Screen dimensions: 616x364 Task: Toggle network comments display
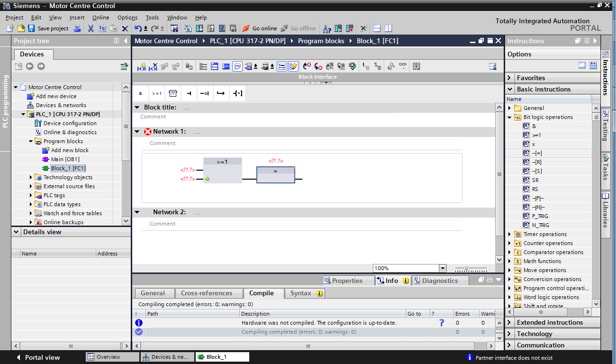237,66
